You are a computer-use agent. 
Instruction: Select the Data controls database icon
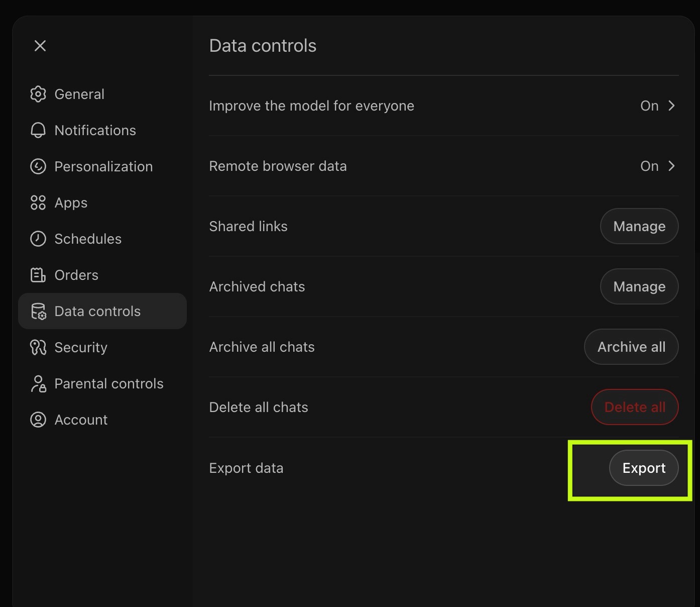click(38, 311)
